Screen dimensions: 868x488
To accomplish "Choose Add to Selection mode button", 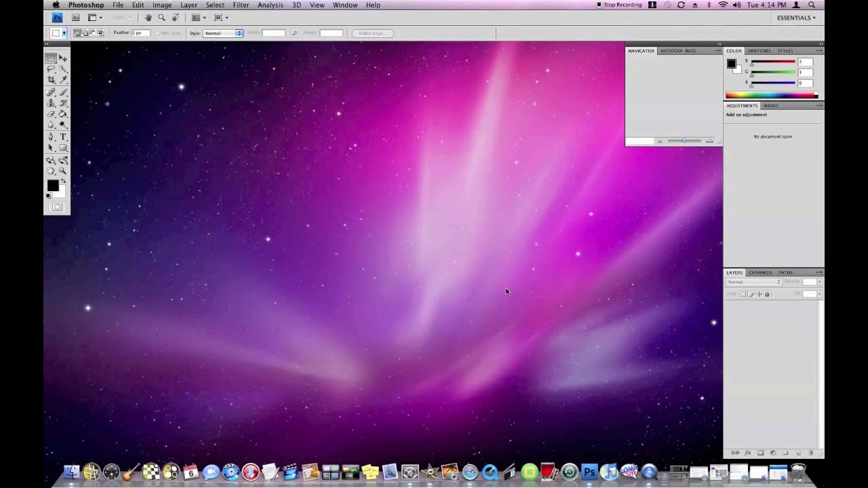I will [85, 33].
